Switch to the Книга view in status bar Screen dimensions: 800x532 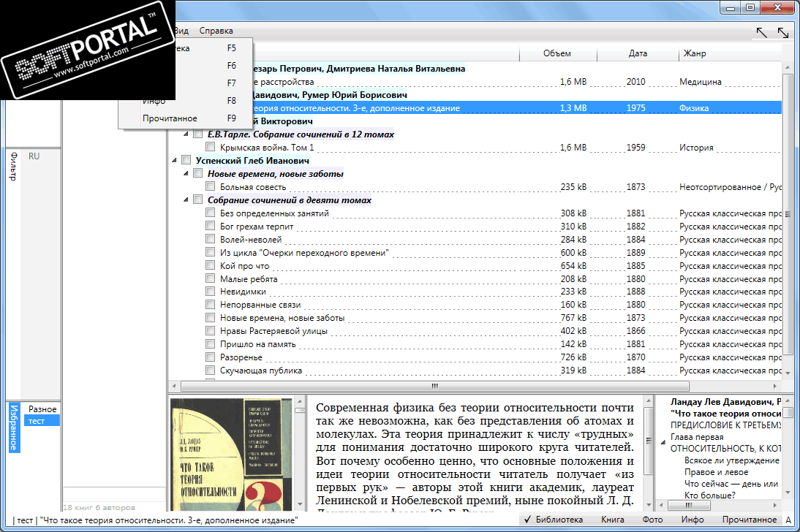612,520
